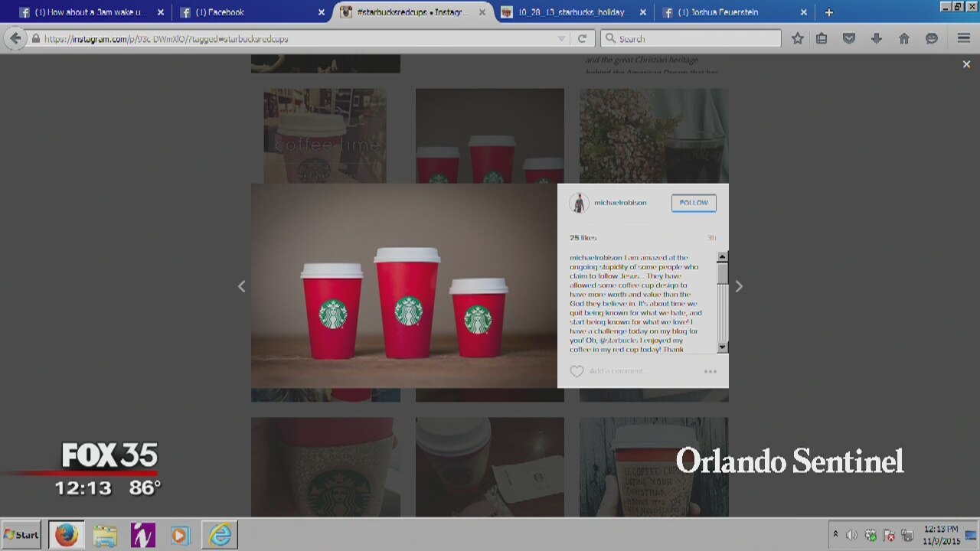Go to the Firefox home page icon

903,38
